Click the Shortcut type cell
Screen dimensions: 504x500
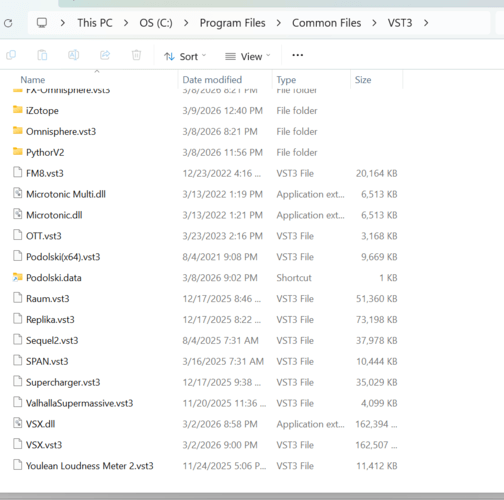pos(294,278)
